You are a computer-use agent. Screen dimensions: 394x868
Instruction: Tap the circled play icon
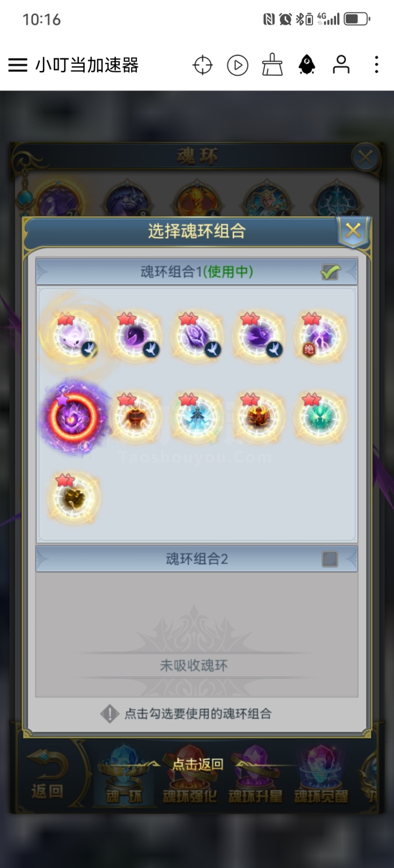pos(238,65)
